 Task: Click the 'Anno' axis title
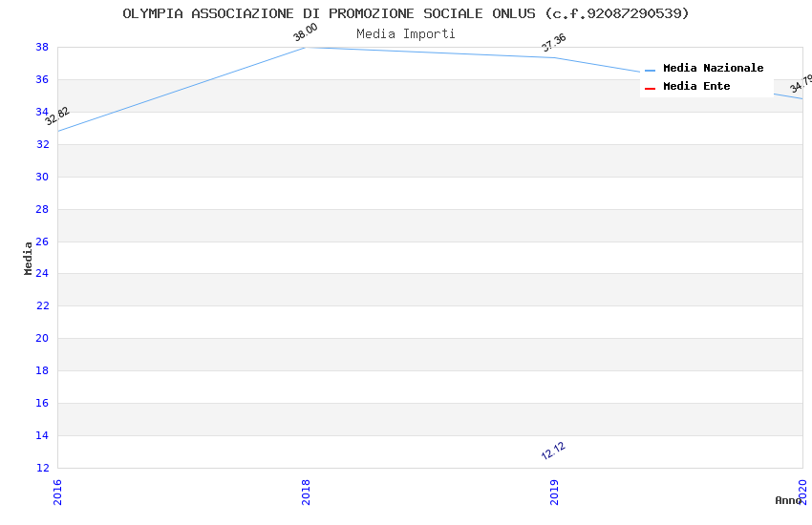[787, 500]
